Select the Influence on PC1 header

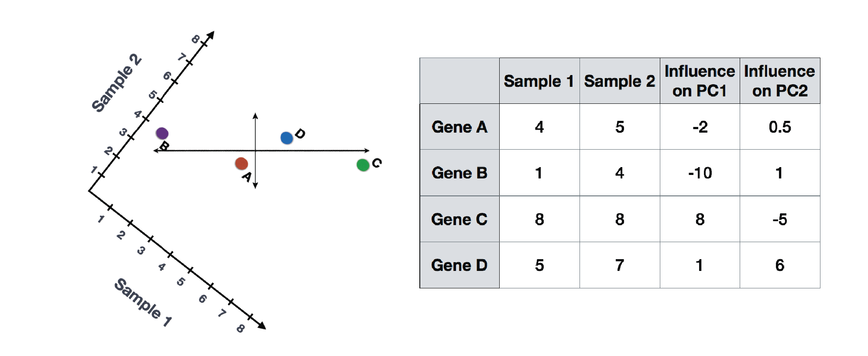tap(700, 81)
